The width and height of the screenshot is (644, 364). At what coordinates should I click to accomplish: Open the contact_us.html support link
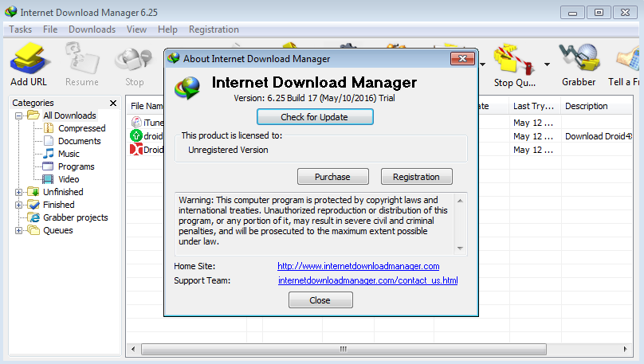coord(367,280)
